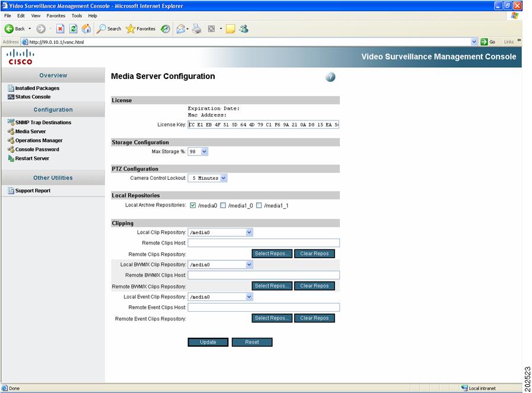Click the History icon in toolbar
Screen dimensions: 532x393
165,29
